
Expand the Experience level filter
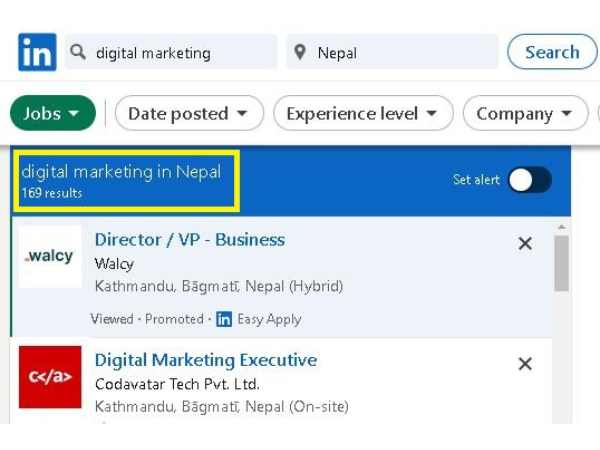(363, 113)
